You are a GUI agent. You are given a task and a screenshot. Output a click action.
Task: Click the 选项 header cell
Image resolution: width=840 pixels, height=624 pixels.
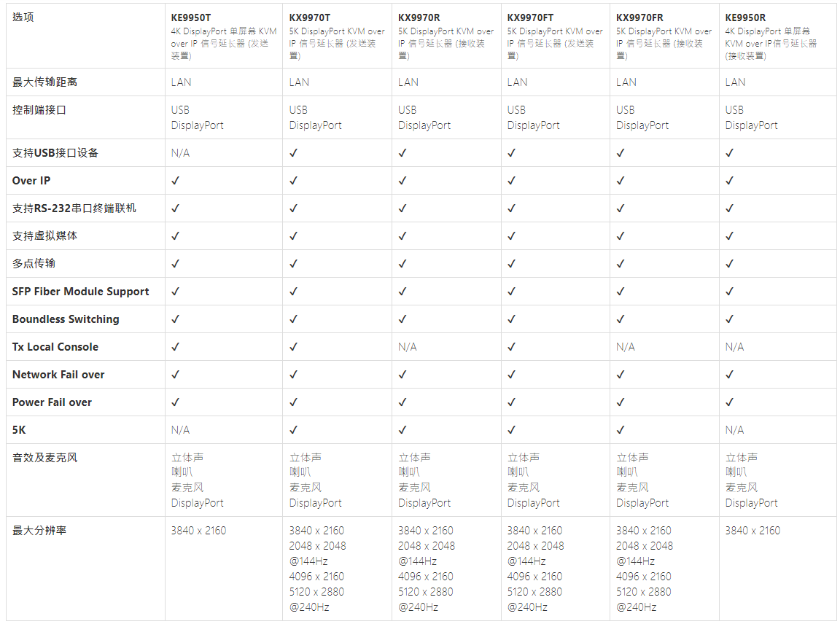click(23, 17)
